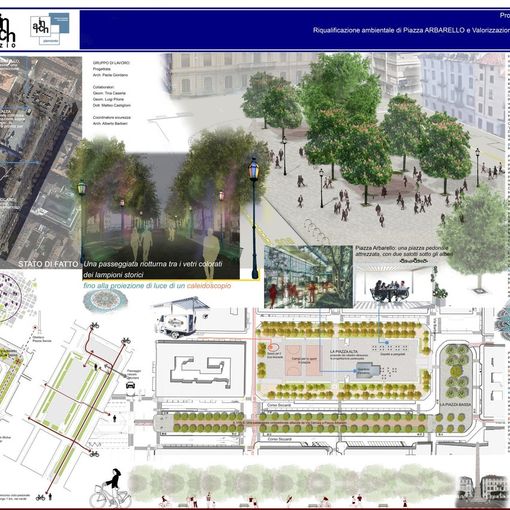Click the kaleidoscope pattern below the night caption

(105, 299)
